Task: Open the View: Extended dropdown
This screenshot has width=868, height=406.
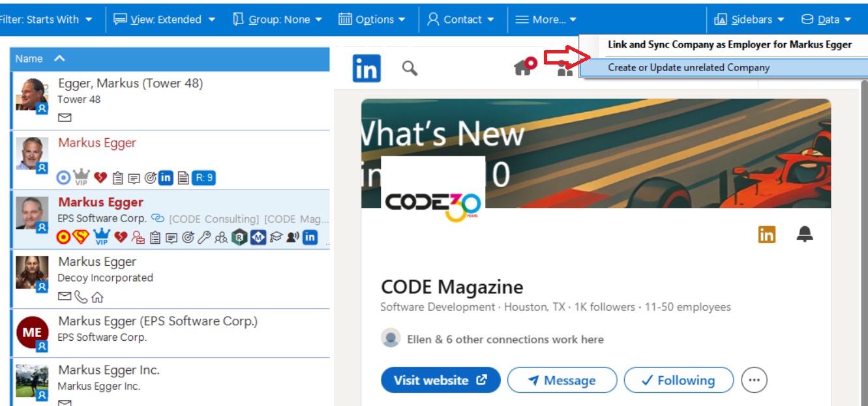Action: (164, 20)
